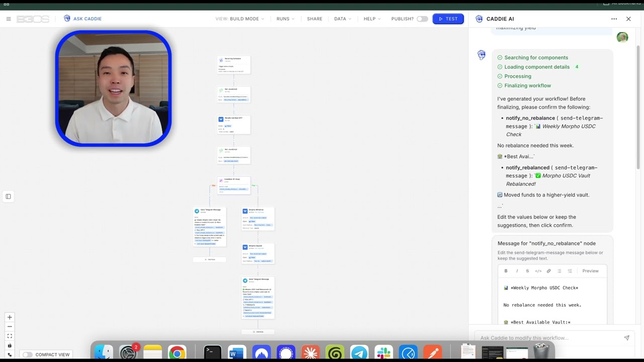Apply italic formatting in message editor
The width and height of the screenshot is (644, 362).
pyautogui.click(x=517, y=271)
